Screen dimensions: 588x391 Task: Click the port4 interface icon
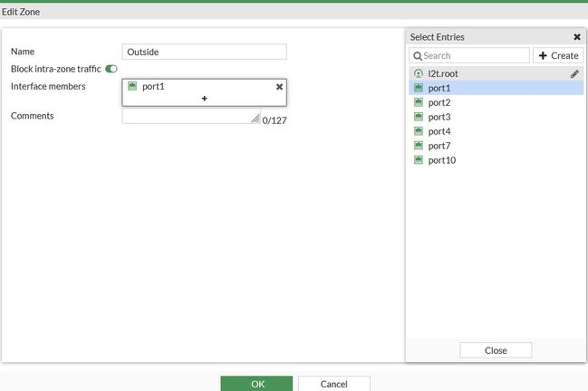[419, 131]
